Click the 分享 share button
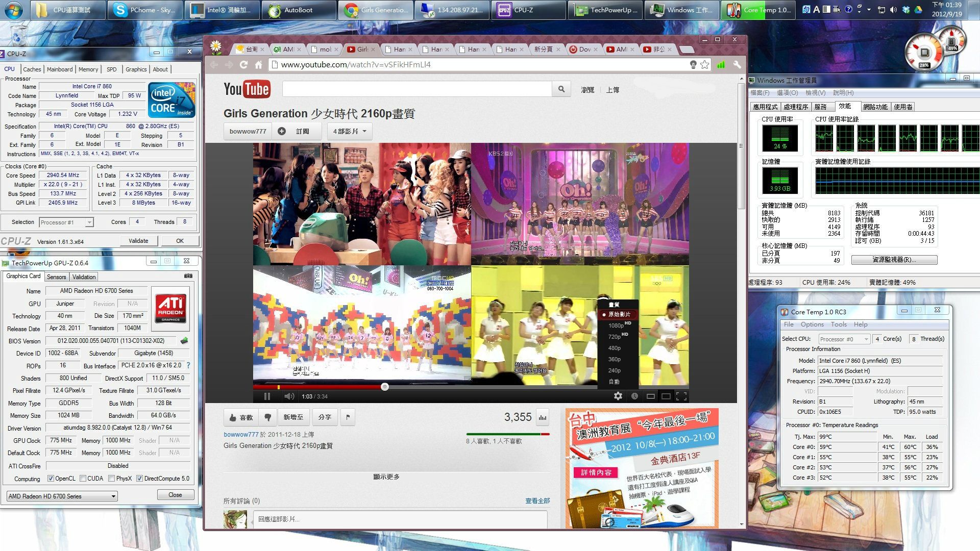Viewport: 980px width, 551px height. tap(325, 417)
